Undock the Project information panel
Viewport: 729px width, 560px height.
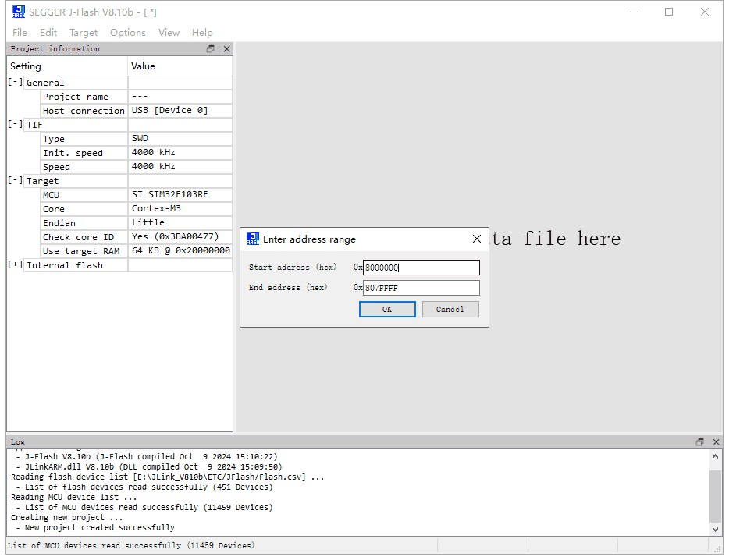209,48
